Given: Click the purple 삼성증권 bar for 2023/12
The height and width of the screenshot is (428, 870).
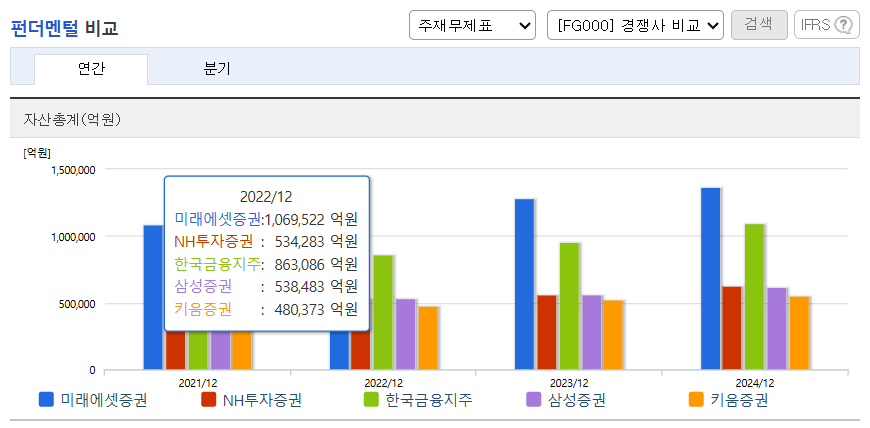Looking at the screenshot, I should 591,333.
